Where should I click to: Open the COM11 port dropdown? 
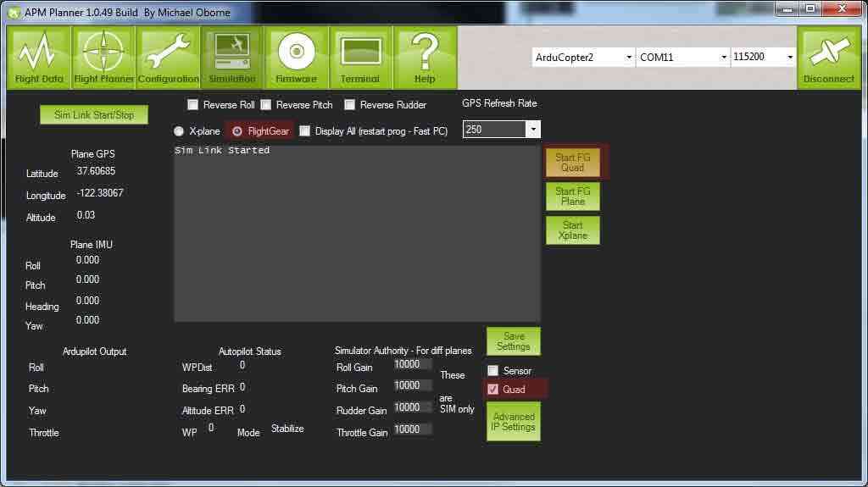click(682, 58)
